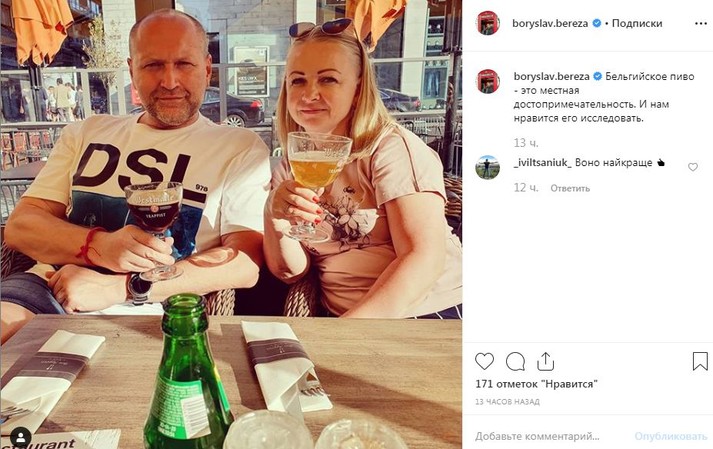Viewport: 713px width, 449px height.
Task: Open the _iviltsaniuk_ username link
Action: pos(542,162)
